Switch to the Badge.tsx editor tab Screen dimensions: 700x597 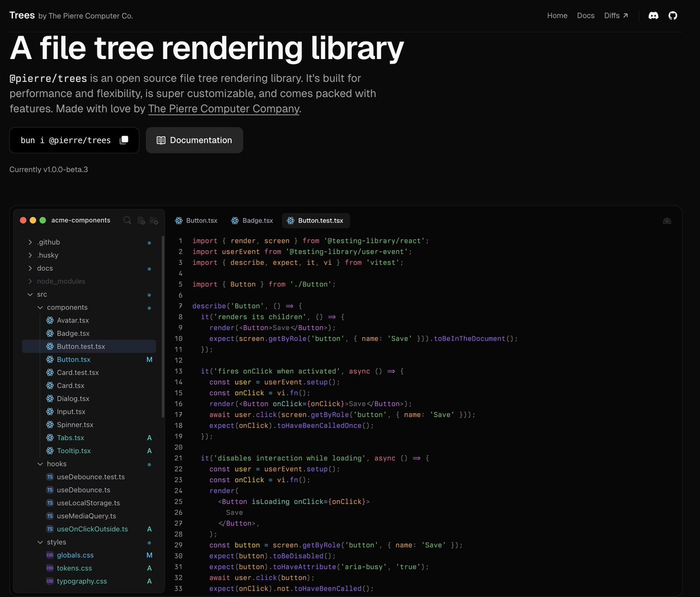click(252, 221)
